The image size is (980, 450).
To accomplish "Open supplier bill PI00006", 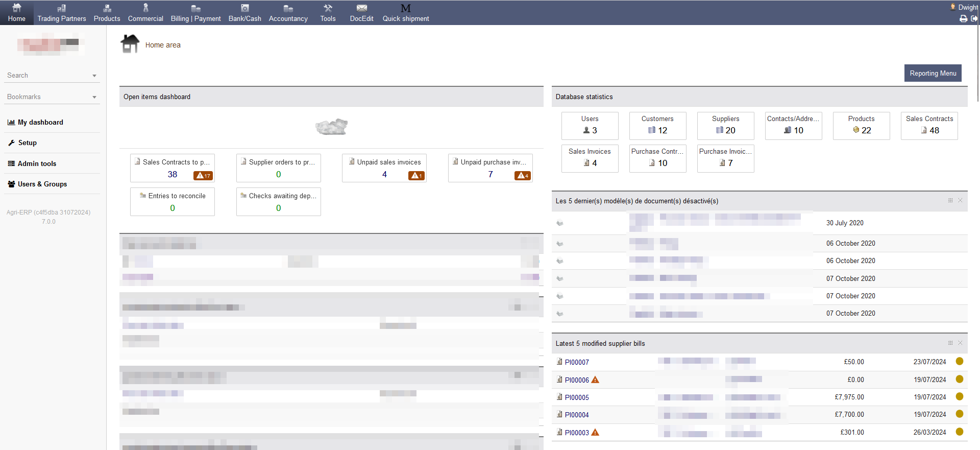I will (x=577, y=380).
